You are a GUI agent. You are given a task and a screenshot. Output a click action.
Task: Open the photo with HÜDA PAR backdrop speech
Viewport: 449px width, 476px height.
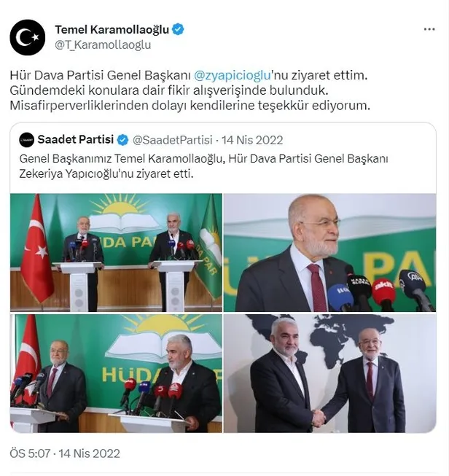coord(116,373)
